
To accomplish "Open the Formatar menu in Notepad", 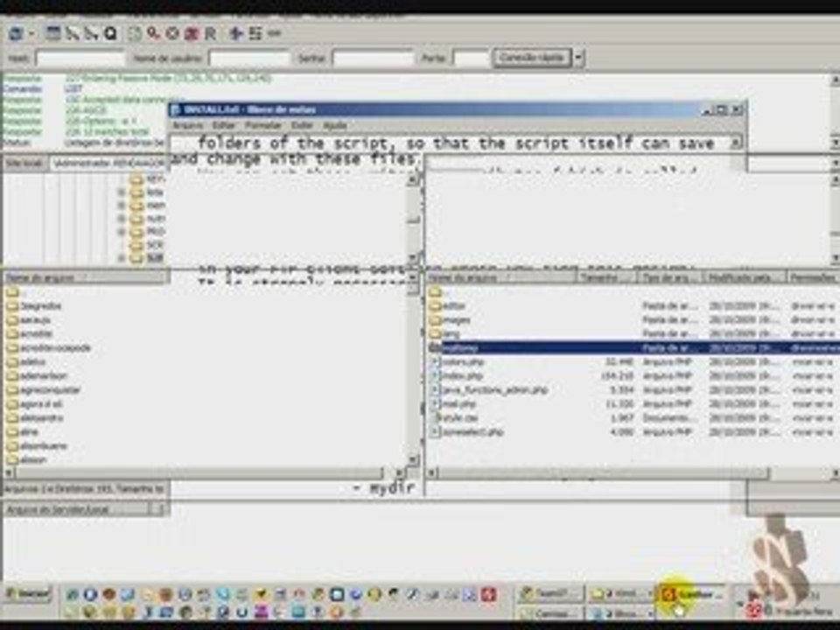I will pos(263,125).
